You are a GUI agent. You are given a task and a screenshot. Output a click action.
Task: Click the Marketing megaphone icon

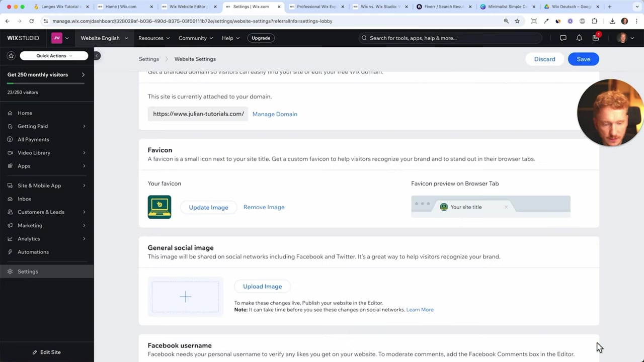(x=10, y=226)
